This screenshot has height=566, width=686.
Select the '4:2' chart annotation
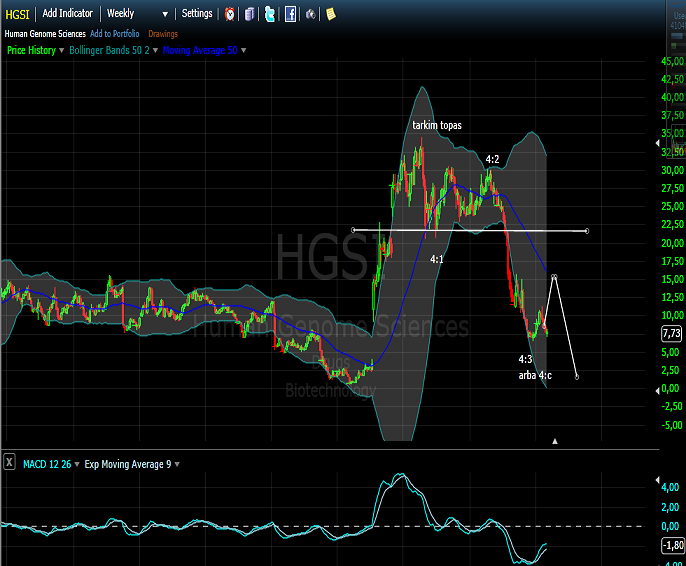click(x=492, y=159)
